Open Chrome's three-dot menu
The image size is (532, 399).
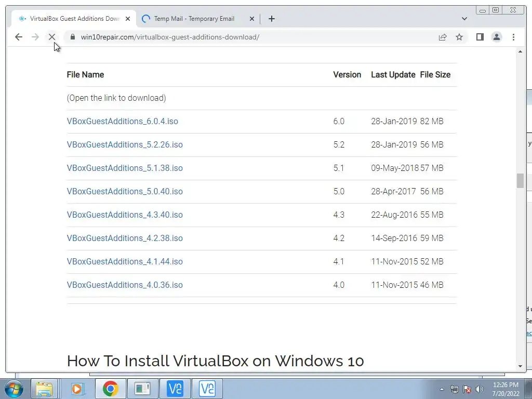513,37
